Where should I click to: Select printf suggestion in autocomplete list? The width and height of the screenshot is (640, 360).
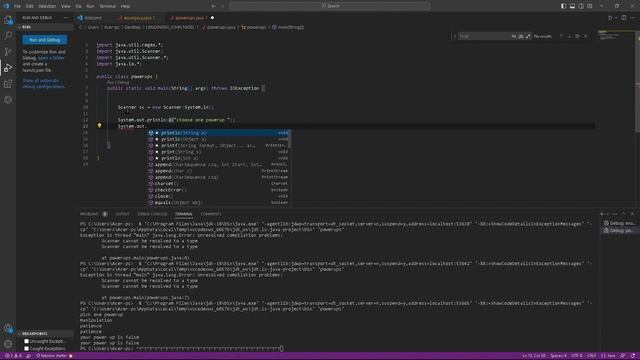(x=218, y=146)
